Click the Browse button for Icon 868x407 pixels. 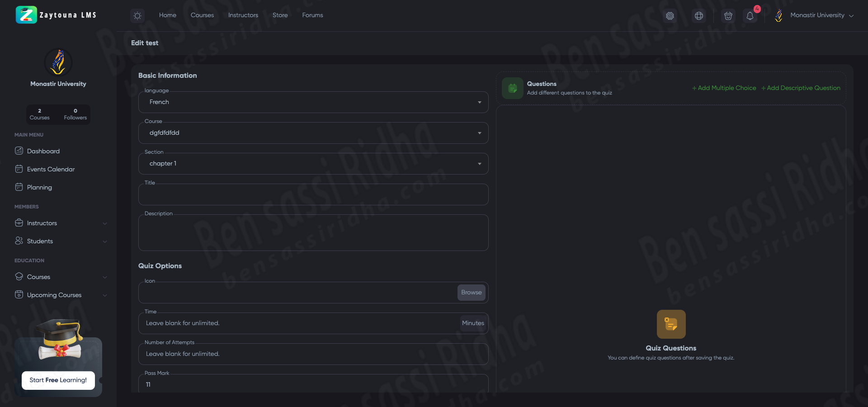point(471,293)
